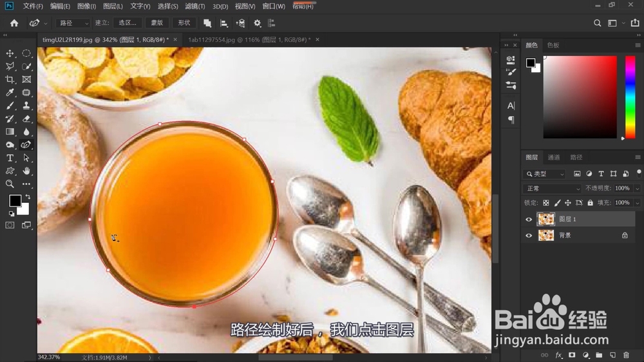Toggle lock image pixels brush icon
This screenshot has width=644, height=362.
click(557, 202)
